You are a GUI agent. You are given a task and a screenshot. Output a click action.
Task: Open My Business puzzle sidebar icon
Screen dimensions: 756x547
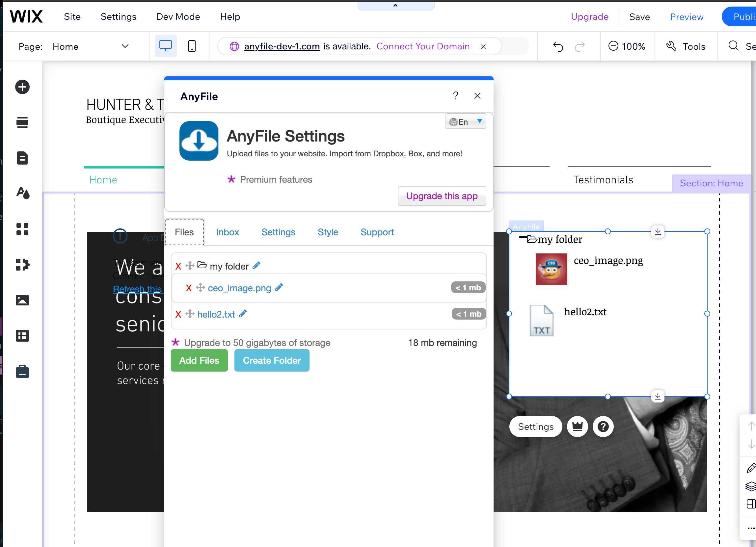click(x=22, y=265)
